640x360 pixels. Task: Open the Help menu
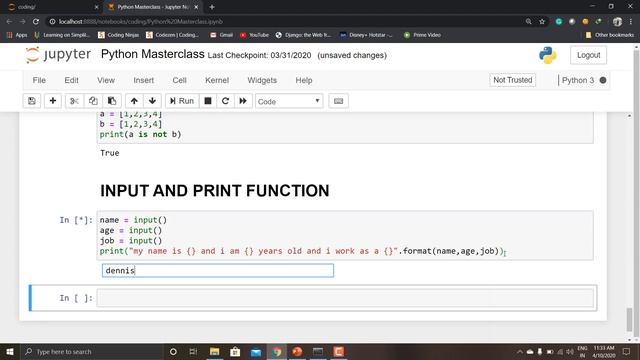pyautogui.click(x=304, y=80)
